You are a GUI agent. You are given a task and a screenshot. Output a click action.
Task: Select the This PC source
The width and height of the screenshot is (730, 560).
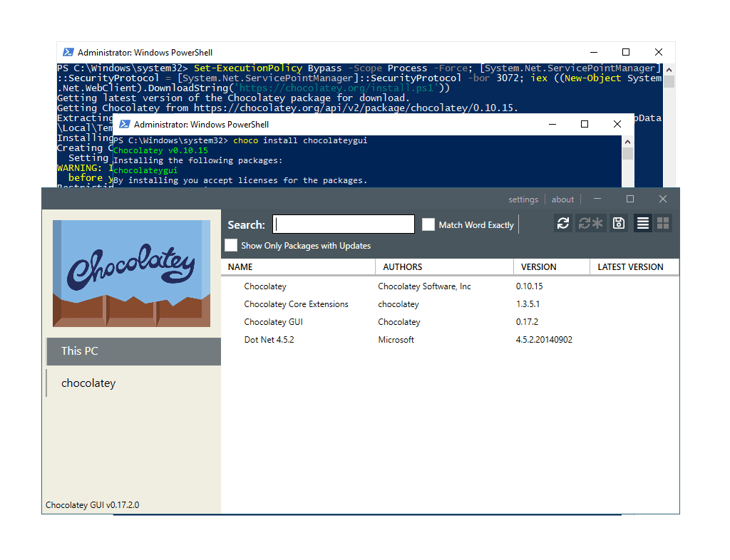pos(133,351)
